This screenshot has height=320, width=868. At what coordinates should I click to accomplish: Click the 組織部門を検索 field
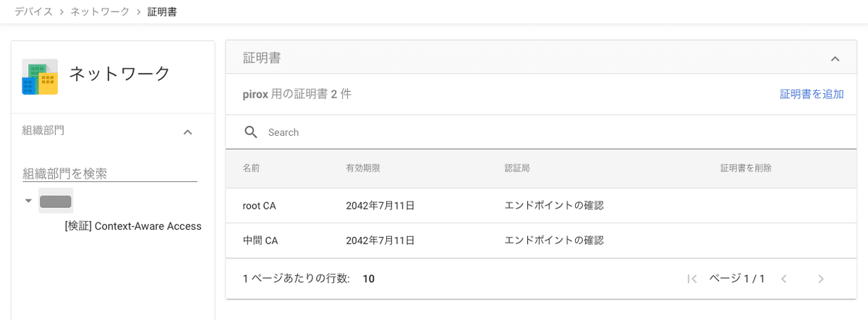tap(109, 173)
